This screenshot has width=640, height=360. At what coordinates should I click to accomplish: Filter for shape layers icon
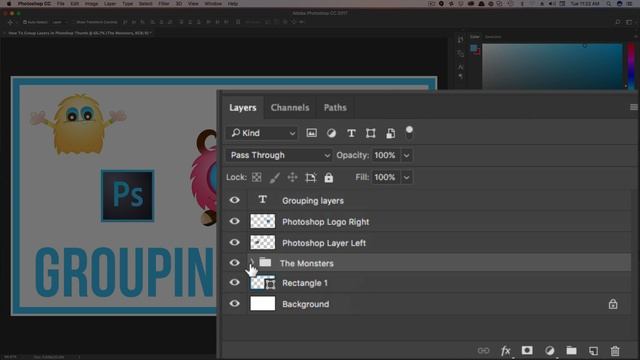pos(371,133)
